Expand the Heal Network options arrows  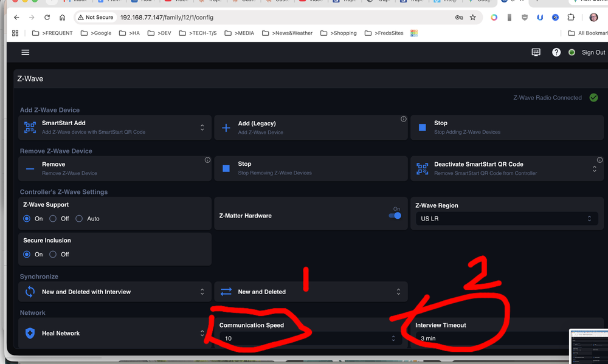point(202,333)
